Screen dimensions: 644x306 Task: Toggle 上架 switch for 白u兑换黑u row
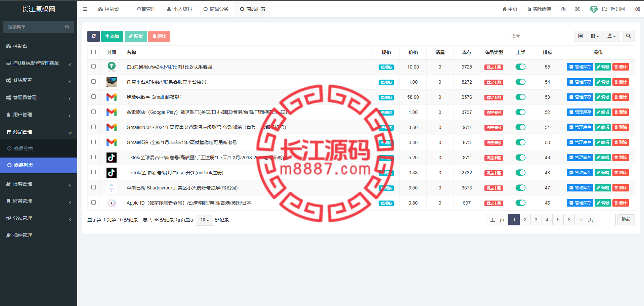click(520, 67)
